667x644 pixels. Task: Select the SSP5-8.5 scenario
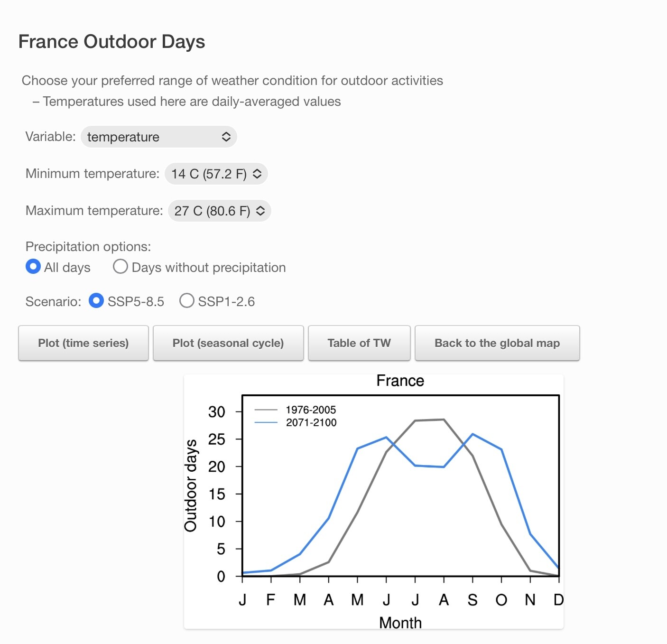point(96,301)
